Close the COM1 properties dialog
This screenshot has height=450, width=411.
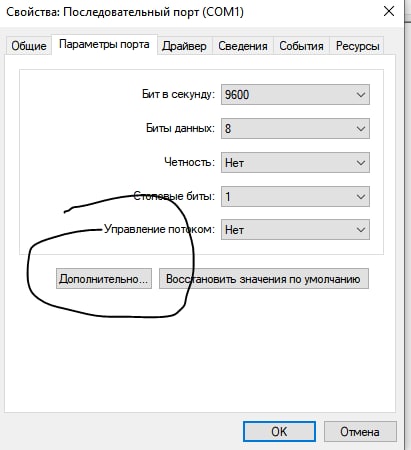pyautogui.click(x=389, y=12)
